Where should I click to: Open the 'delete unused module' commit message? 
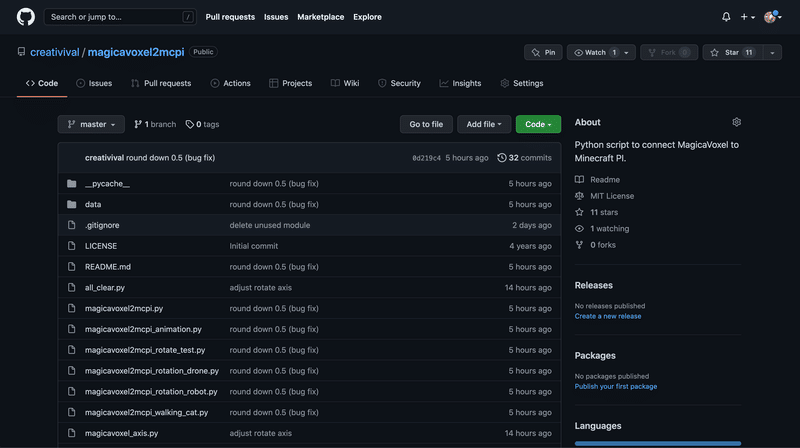point(270,225)
